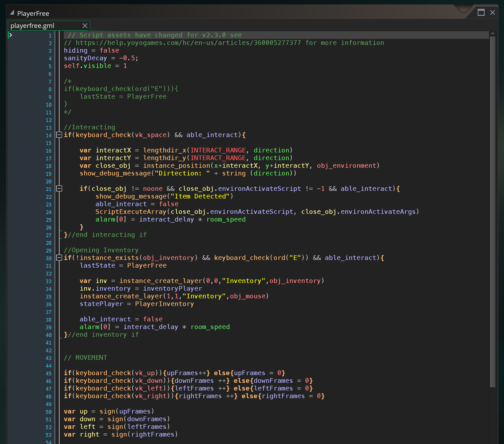Click line number 43 in the gutter

(49, 358)
